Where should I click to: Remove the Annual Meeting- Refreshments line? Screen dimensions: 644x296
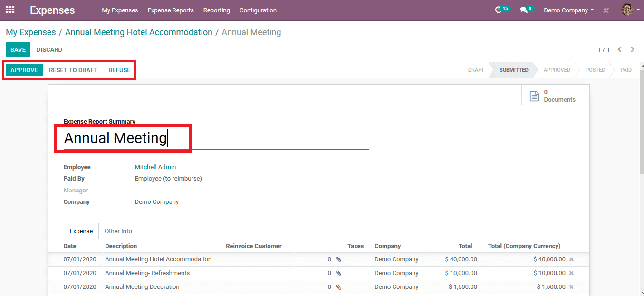pyautogui.click(x=571, y=273)
